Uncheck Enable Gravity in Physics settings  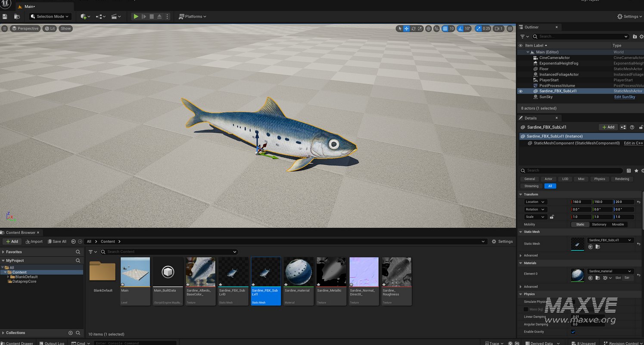573,332
